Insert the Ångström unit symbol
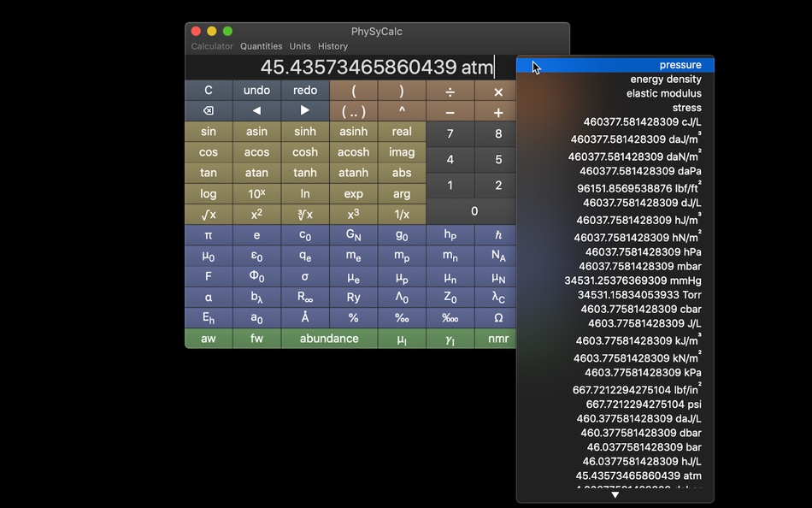This screenshot has width=812, height=508. pos(305,318)
